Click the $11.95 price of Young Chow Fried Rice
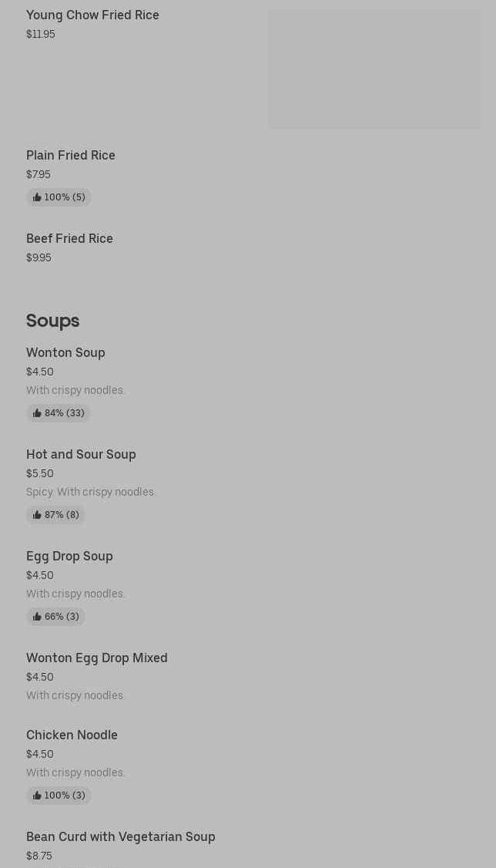 pyautogui.click(x=41, y=34)
